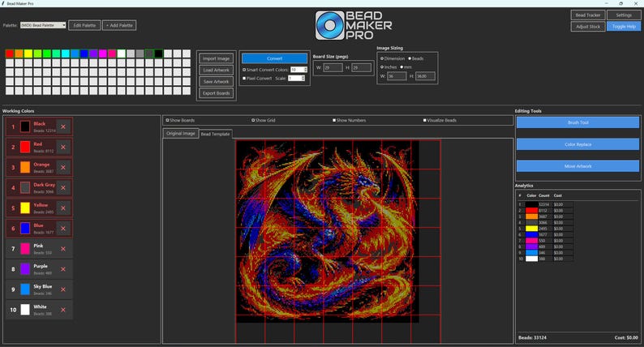Enable Smart Convert Colors option
This screenshot has width=644, height=347.
pyautogui.click(x=244, y=70)
